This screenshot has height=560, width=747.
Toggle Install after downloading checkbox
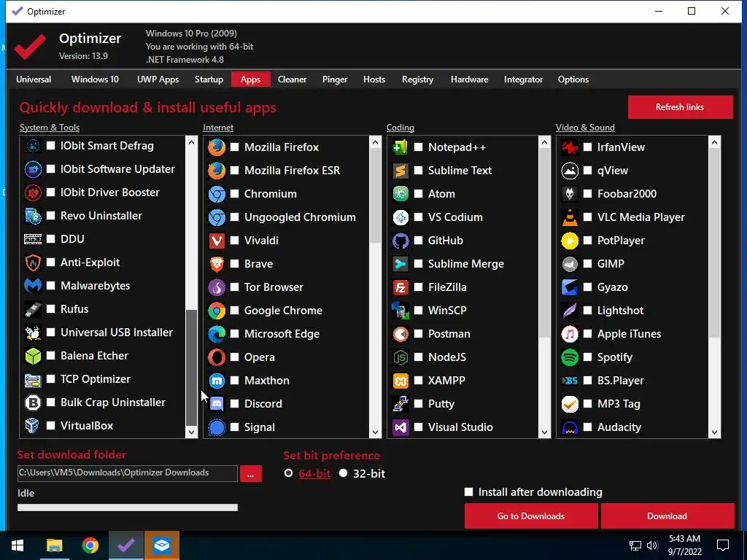click(x=469, y=492)
